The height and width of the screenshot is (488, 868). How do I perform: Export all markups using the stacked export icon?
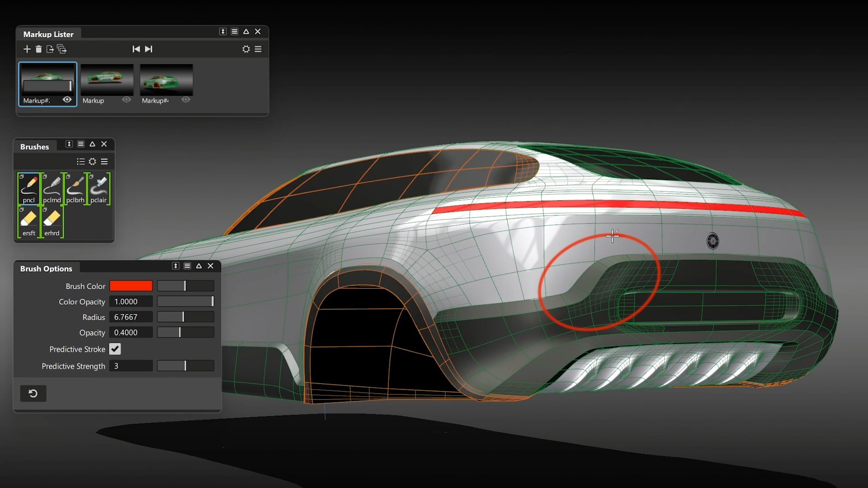[62, 49]
